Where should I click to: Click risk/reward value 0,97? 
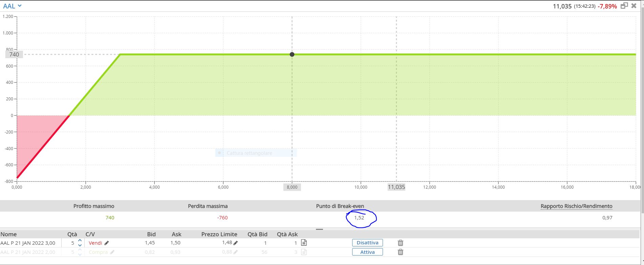click(x=607, y=218)
